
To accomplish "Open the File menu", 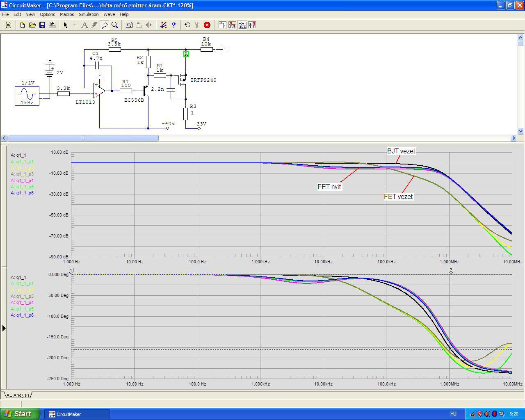I will 5,14.
